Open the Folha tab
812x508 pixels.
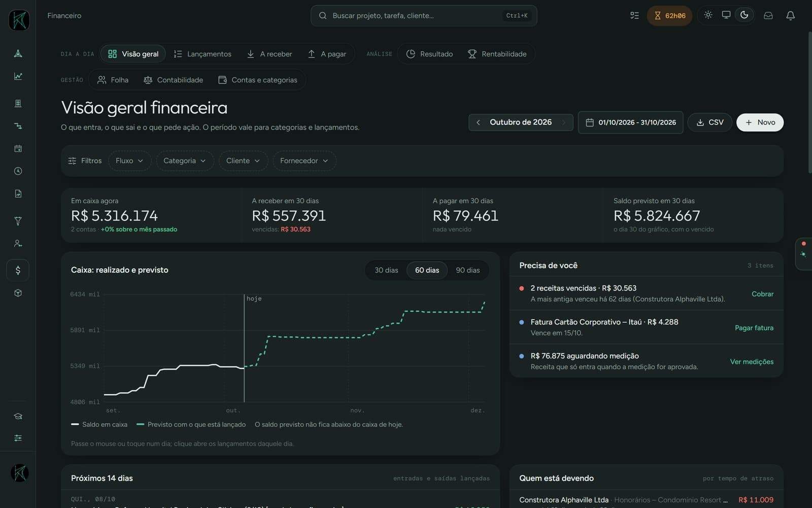coord(113,80)
